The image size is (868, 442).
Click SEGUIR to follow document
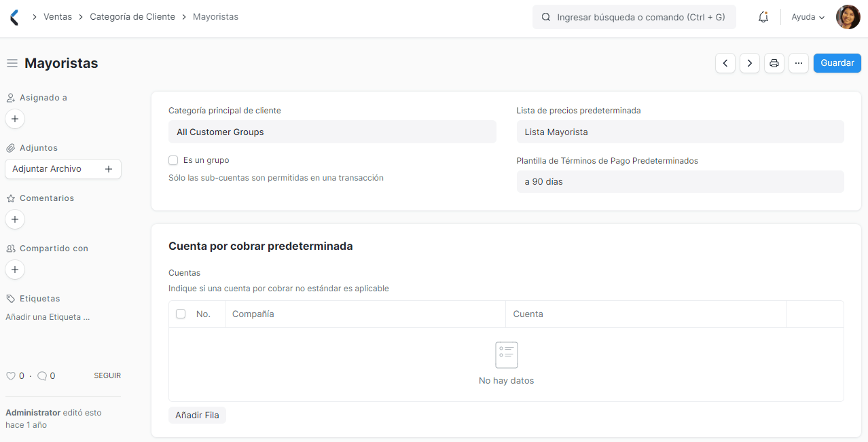pyautogui.click(x=107, y=375)
